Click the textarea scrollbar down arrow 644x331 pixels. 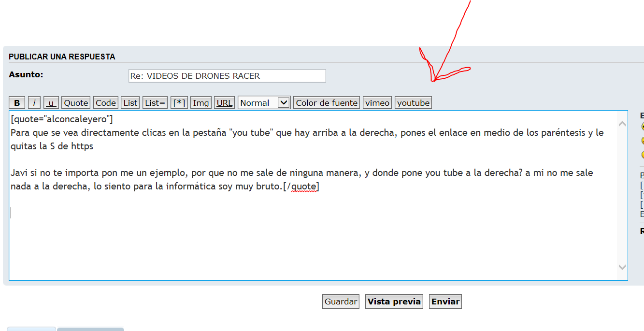pos(622,267)
